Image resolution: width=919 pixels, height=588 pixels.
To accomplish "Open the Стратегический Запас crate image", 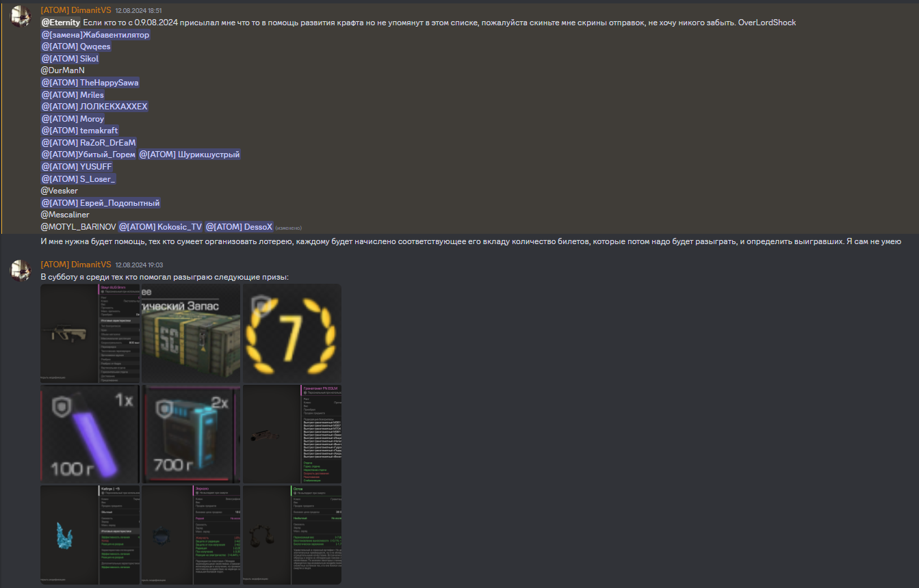I will (191, 333).
